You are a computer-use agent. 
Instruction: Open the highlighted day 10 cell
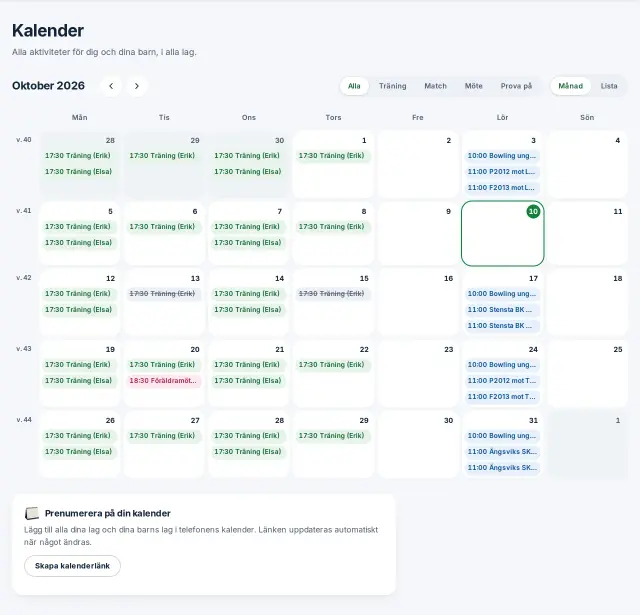click(502, 233)
